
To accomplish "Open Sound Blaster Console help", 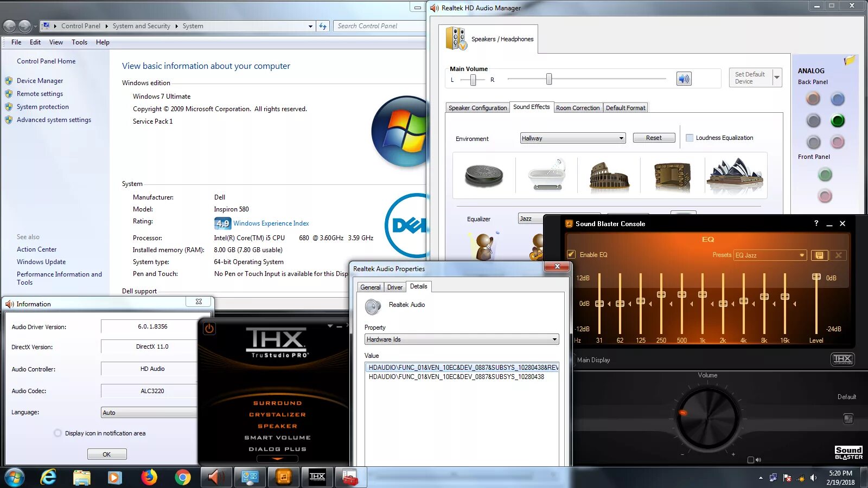I will tap(816, 223).
